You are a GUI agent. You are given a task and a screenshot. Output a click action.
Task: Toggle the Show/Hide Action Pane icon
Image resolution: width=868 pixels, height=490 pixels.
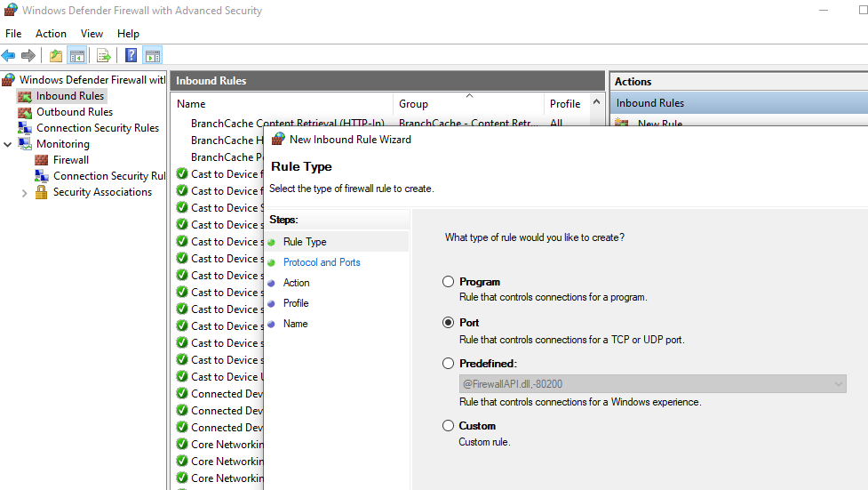152,55
